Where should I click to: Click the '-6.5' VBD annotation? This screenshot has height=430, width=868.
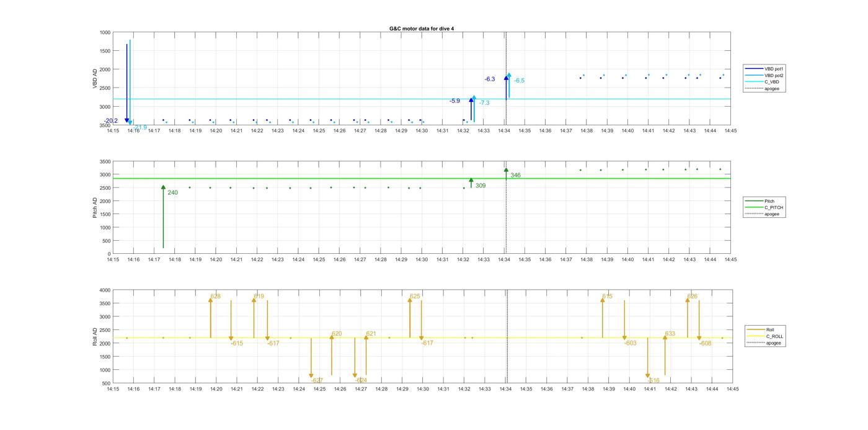[x=519, y=81]
